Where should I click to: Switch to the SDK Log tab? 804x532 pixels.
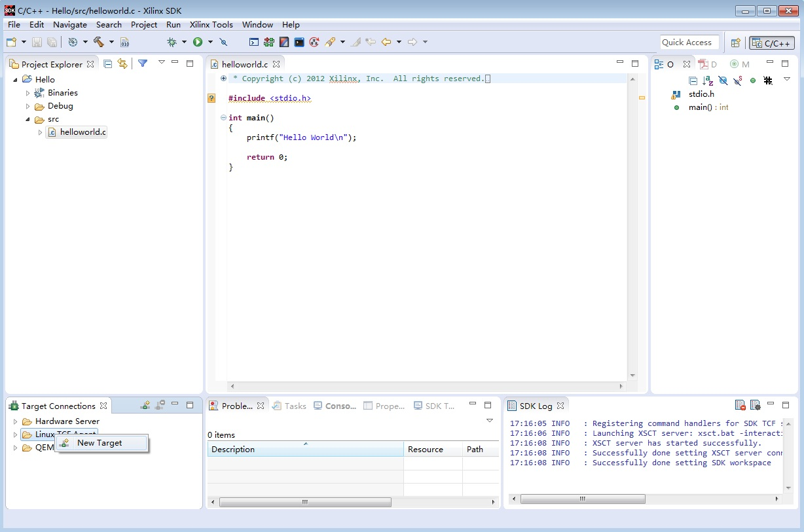tap(536, 405)
